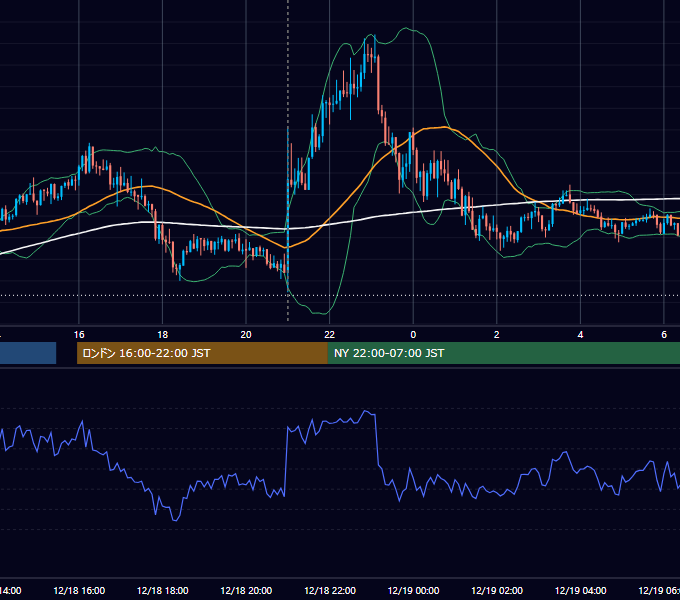Image resolution: width=680 pixels, height=600 pixels.
Task: Click the upper axis label 6
Action: (x=664, y=335)
